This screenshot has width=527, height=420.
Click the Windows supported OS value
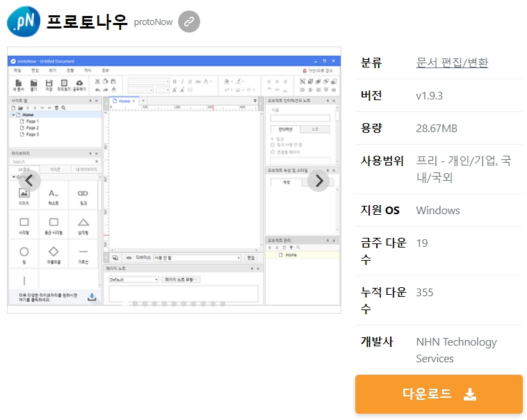[x=438, y=211]
